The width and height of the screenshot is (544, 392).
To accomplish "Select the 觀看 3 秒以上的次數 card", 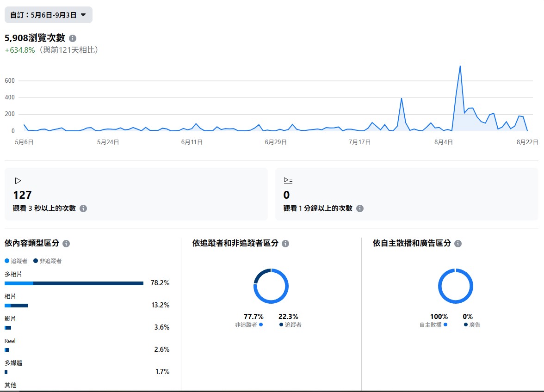I will pos(136,194).
